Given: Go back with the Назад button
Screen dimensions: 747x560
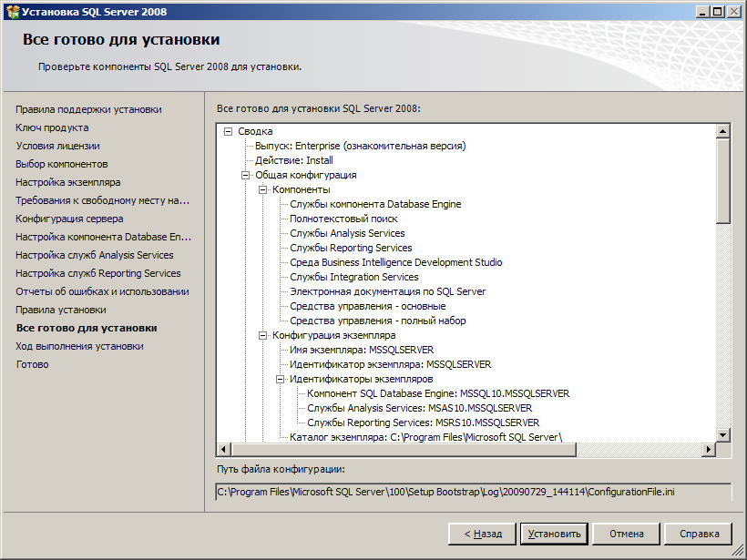Looking at the screenshot, I should pos(482,534).
